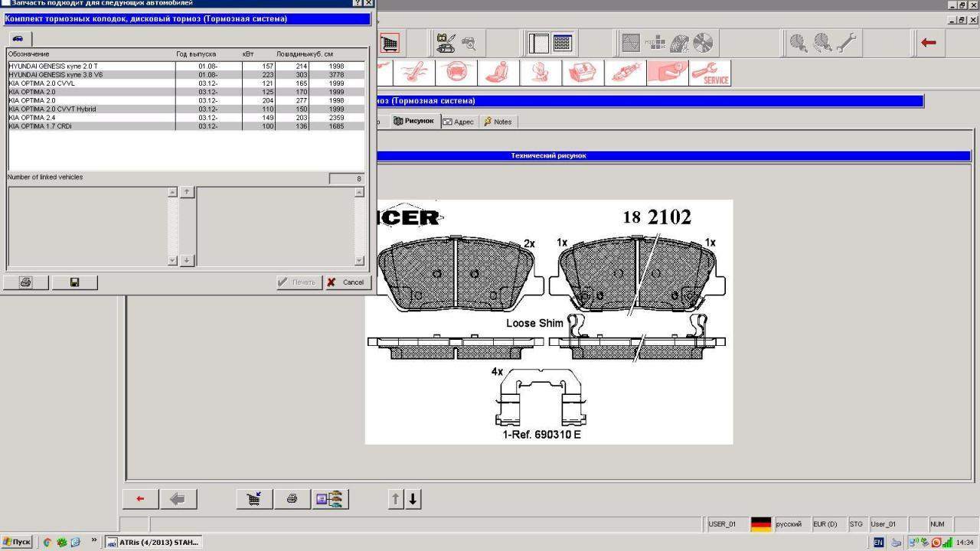Click the up arrow between the lower panels
The width and height of the screenshot is (980, 551).
pyautogui.click(x=187, y=193)
